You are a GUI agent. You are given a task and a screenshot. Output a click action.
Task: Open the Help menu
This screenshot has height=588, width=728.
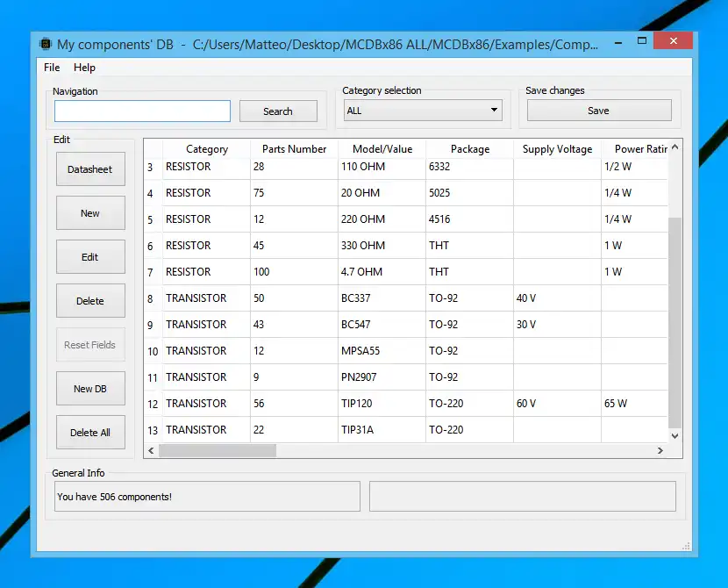pos(84,68)
